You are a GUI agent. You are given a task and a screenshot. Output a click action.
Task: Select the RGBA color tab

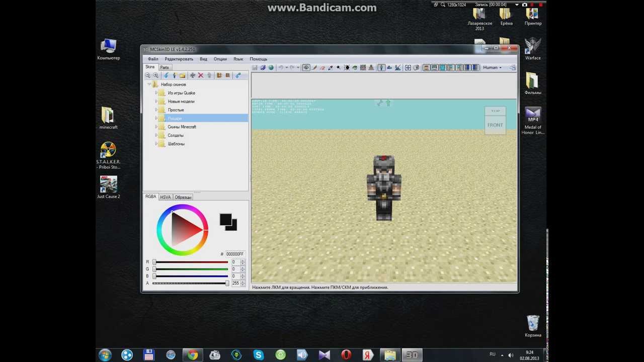(151, 197)
